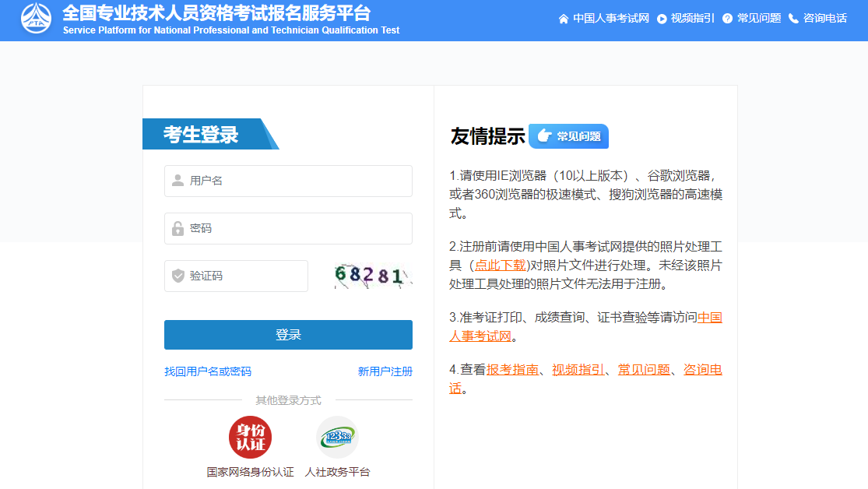
Task: Click the play icon next to 视频指引
Action: click(662, 18)
